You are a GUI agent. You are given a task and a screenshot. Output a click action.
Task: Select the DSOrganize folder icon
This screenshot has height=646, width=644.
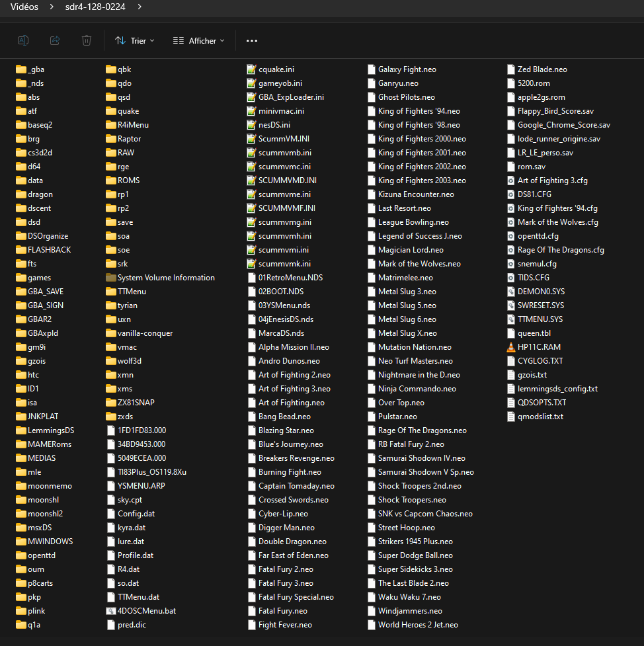coord(21,236)
